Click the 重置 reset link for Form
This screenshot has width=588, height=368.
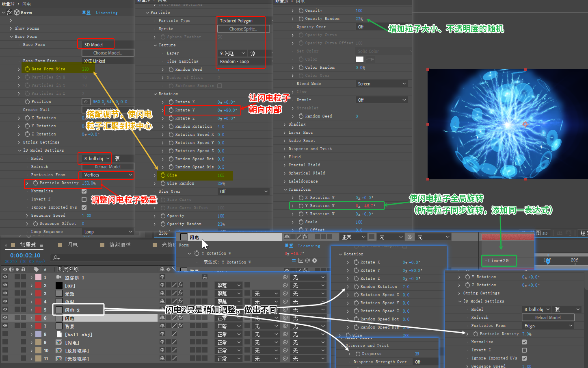pos(86,13)
